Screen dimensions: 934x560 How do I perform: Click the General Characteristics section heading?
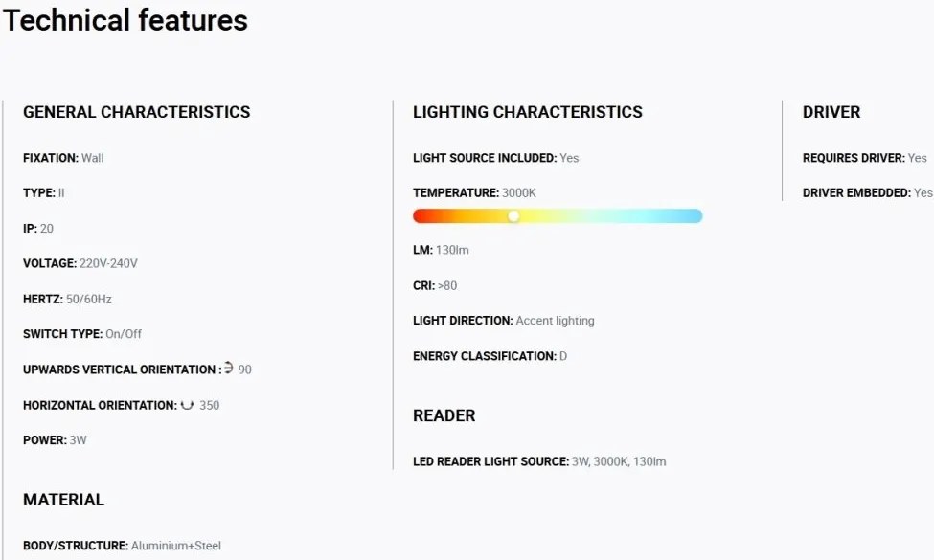tap(136, 112)
